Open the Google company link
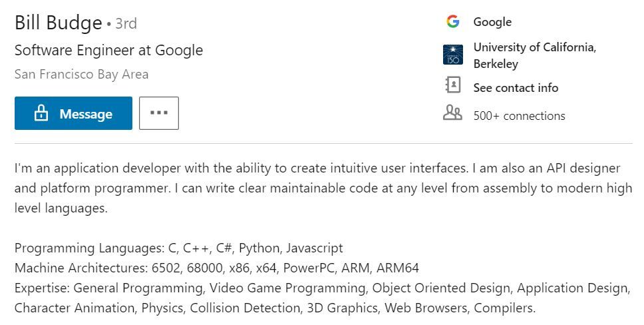Viewport: 644px width, 325px height. coord(492,22)
